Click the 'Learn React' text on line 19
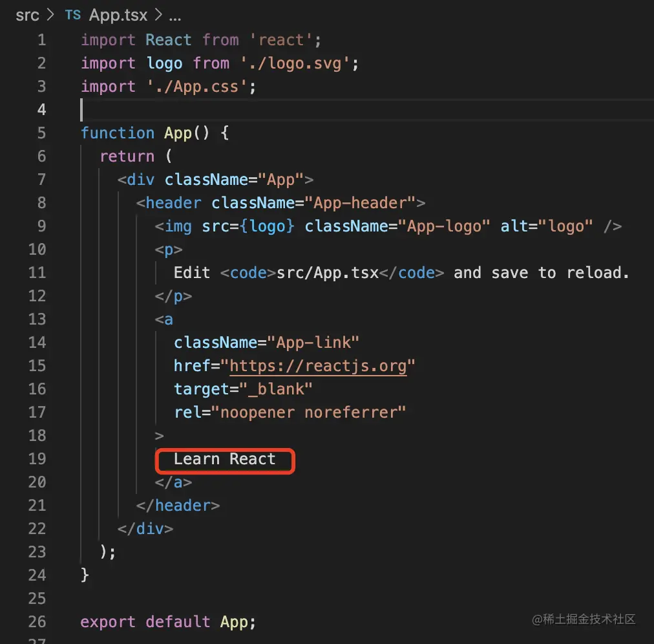The image size is (654, 644). (224, 459)
